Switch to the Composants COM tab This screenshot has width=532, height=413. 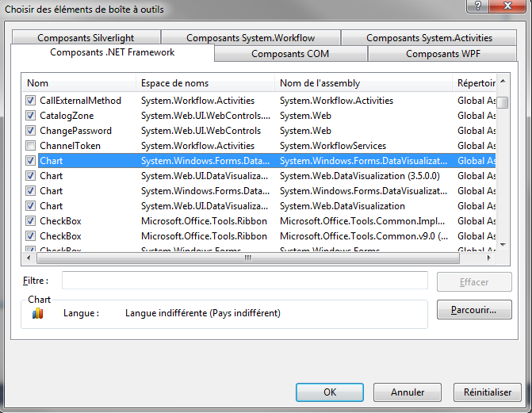(290, 54)
